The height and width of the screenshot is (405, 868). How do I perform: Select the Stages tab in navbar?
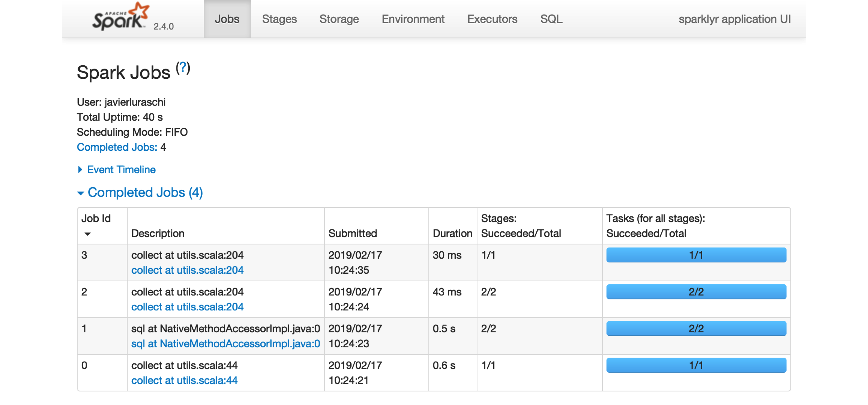click(x=279, y=18)
